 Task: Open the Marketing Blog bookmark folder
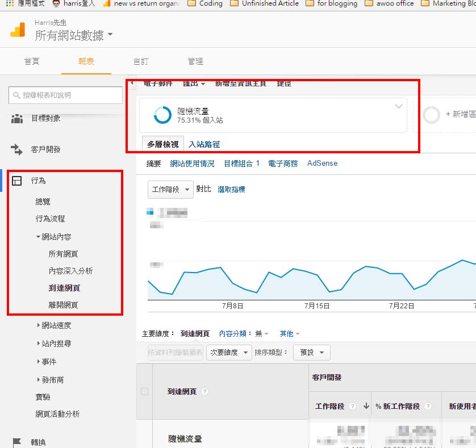pos(449,3)
